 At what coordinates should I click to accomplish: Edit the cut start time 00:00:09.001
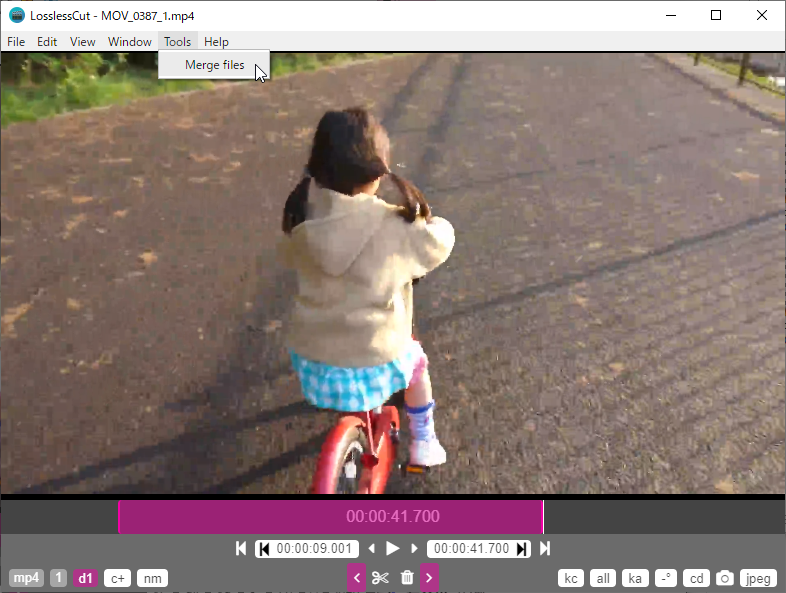[314, 548]
